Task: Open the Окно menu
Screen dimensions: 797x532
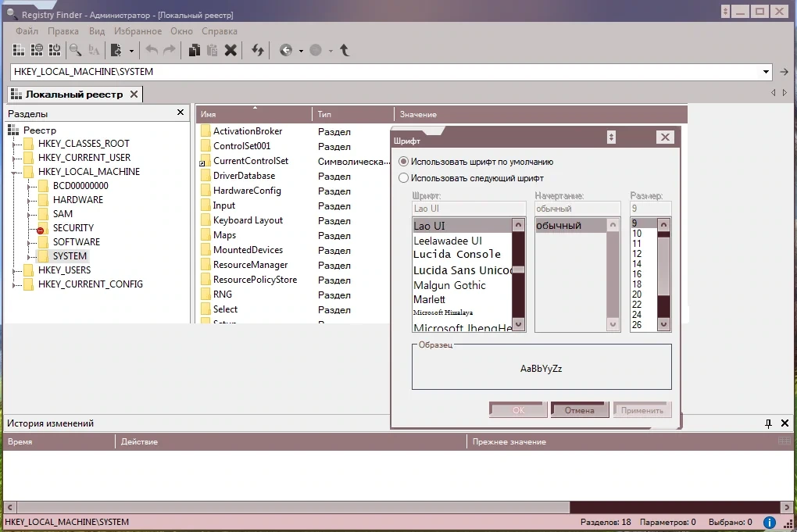Action: (x=181, y=31)
